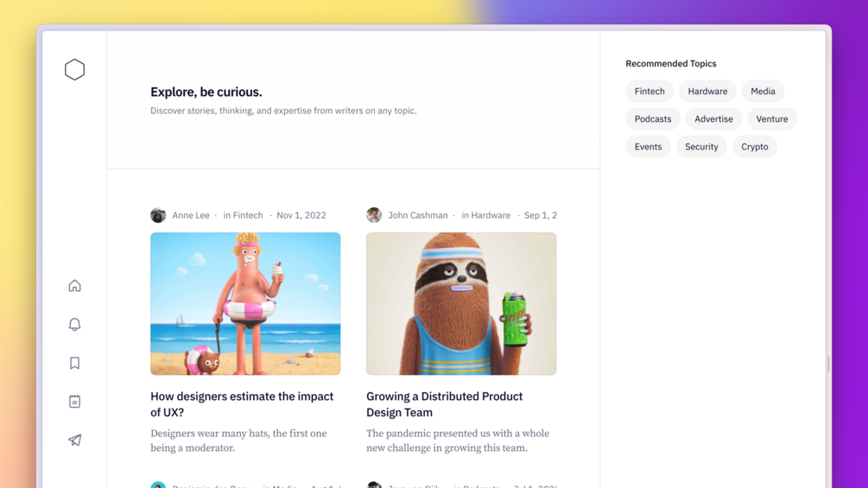Select the Hardware topic chip
This screenshot has width=868, height=488.
pos(707,92)
